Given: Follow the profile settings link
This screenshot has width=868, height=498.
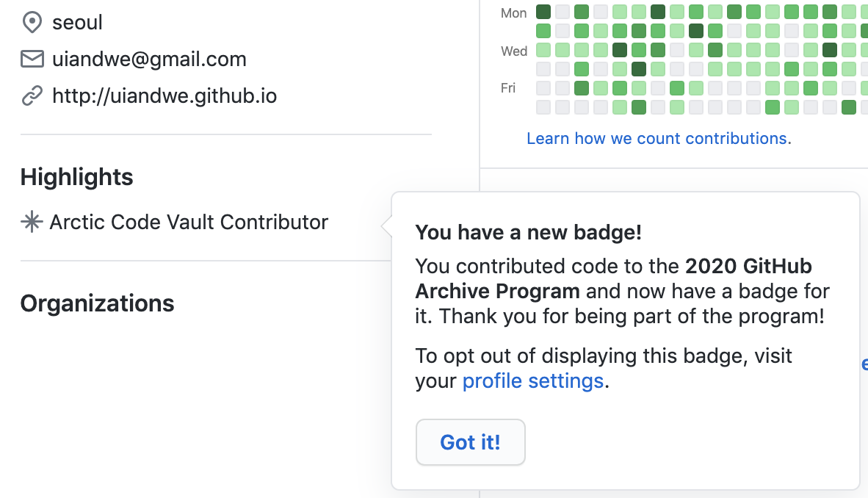Looking at the screenshot, I should (x=533, y=381).
